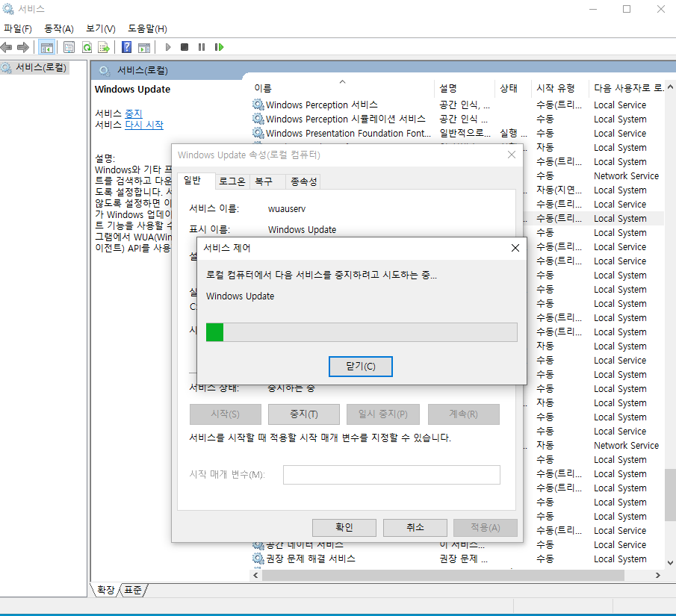
Task: Click the 취소 button in properties dialog
Action: pyautogui.click(x=415, y=528)
